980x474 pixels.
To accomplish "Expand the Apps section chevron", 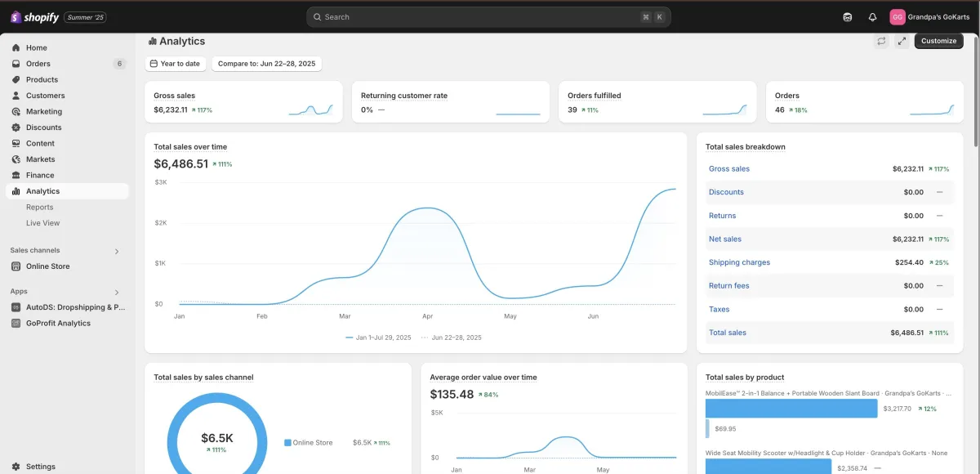I will click(x=117, y=293).
